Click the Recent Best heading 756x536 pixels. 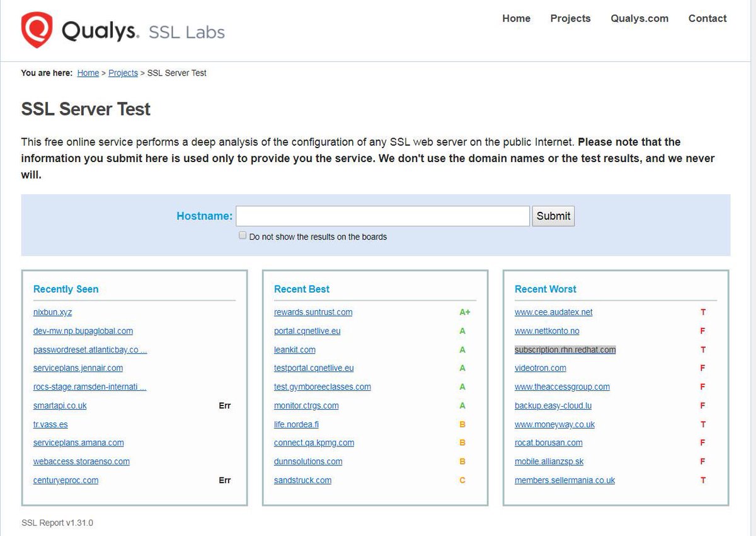tap(302, 289)
